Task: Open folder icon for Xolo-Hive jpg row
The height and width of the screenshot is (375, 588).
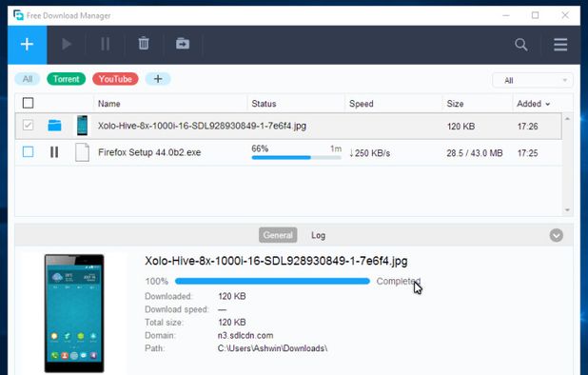Action: point(54,126)
